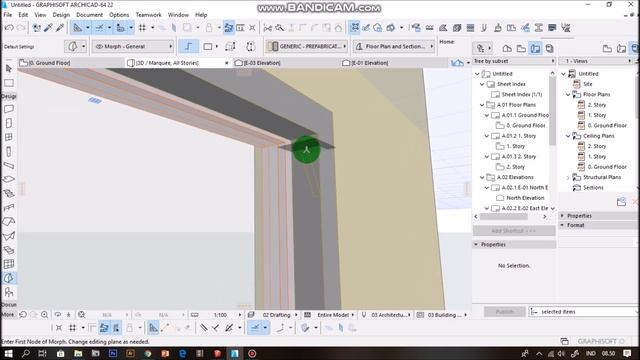
Task: Expand the Properties section under Views
Action: [562, 216]
